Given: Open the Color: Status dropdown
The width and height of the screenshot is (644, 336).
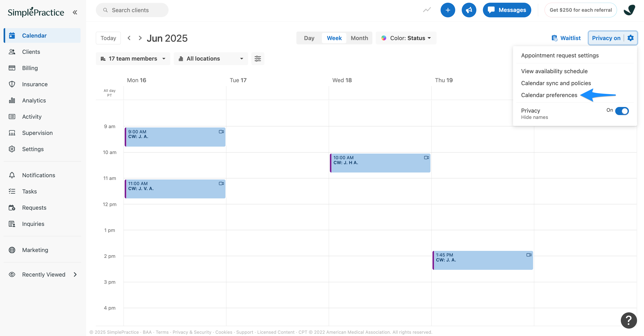Looking at the screenshot, I should [x=406, y=38].
